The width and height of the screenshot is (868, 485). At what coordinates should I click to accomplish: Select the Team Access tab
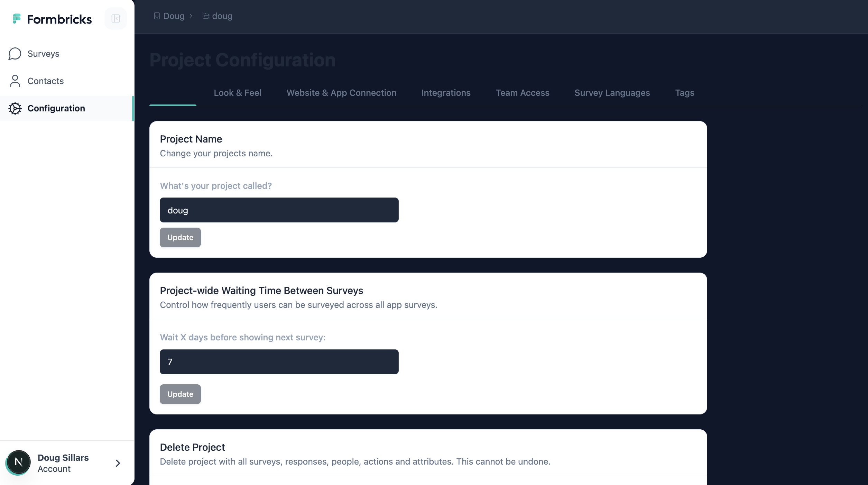[x=522, y=93]
